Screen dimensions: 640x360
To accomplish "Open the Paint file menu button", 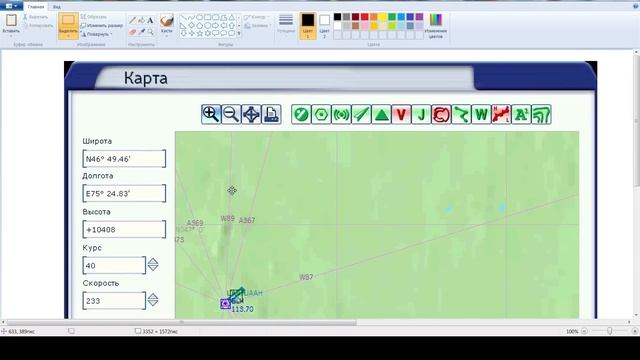I will tap(11, 6).
